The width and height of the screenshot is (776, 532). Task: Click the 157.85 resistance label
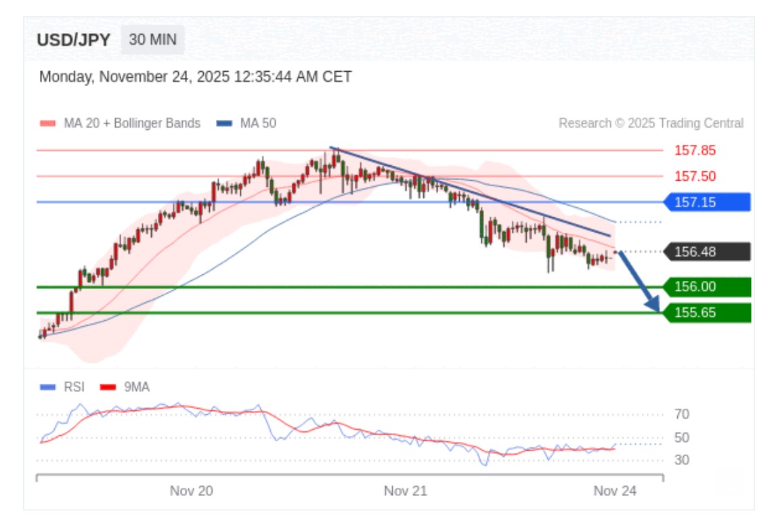click(x=695, y=150)
